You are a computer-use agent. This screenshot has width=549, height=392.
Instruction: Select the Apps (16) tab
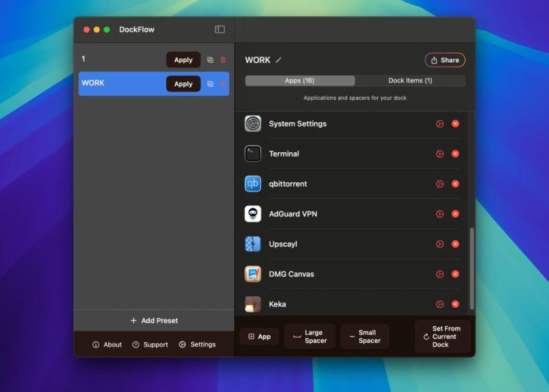[x=299, y=80]
